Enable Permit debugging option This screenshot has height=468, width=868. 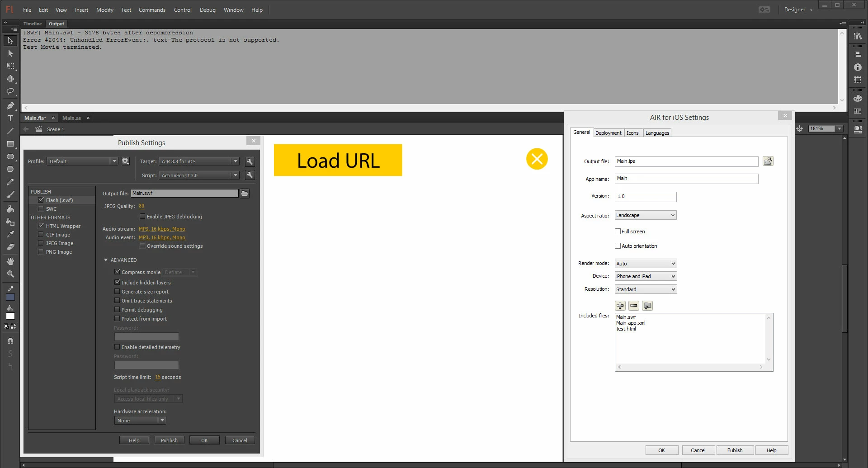click(x=118, y=309)
